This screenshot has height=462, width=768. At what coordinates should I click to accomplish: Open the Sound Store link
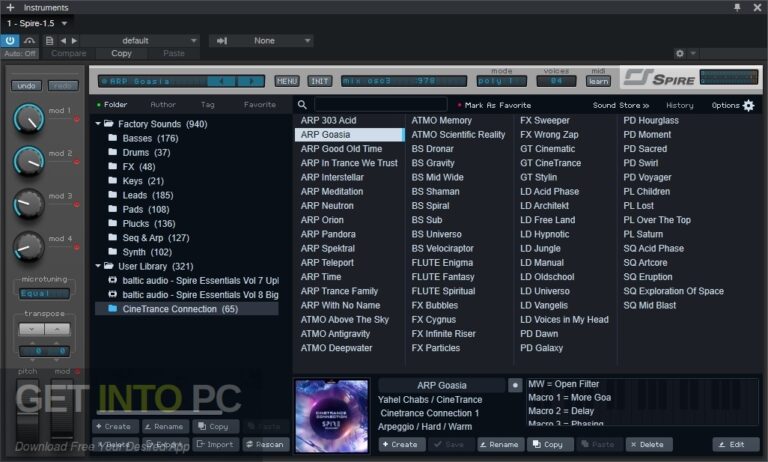[621, 105]
